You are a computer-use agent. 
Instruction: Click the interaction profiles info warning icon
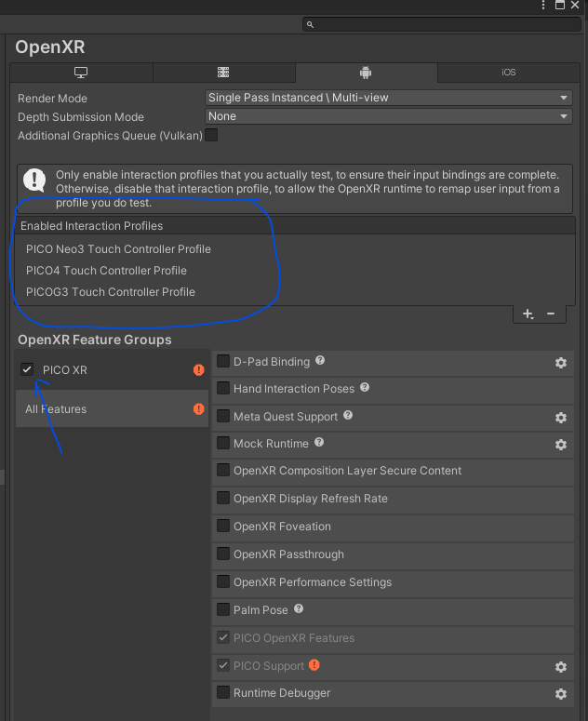[x=34, y=180]
